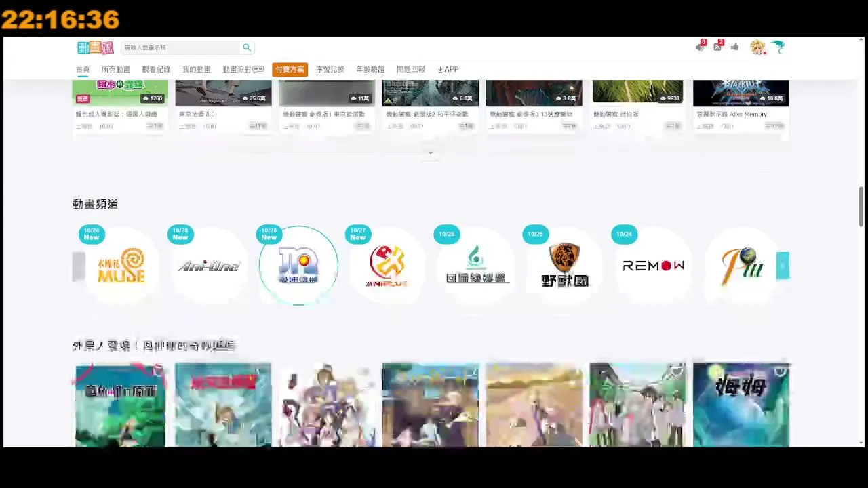Open 問題回報 link
This screenshot has height=488, width=868.
[x=411, y=69]
